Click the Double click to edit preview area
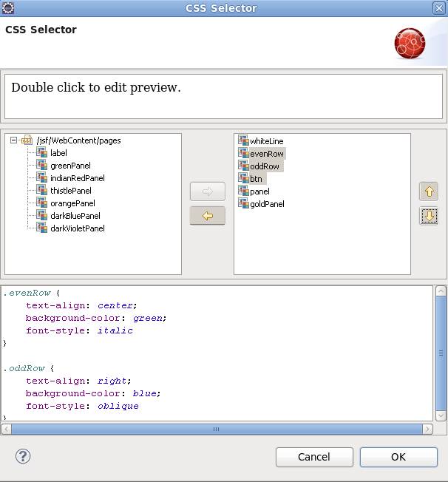 click(x=223, y=96)
